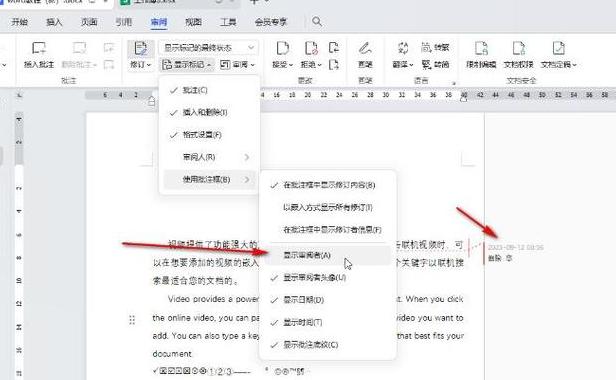616x380 pixels.
Task: Expand 审阅人(R) submenu arrow
Action: [x=247, y=158]
